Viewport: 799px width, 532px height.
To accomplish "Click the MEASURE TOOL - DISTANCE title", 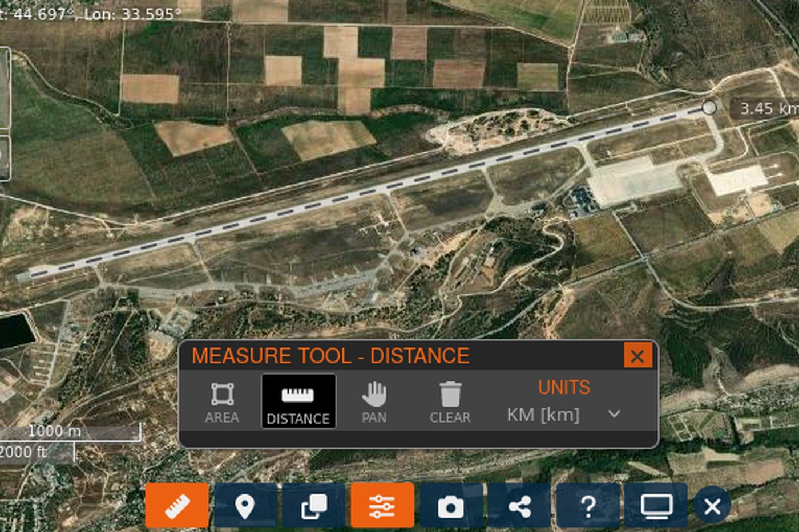I will (330, 356).
